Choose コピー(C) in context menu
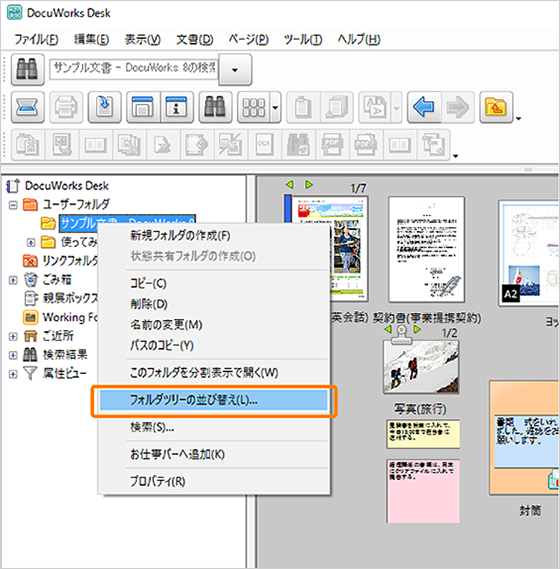 pos(214,283)
